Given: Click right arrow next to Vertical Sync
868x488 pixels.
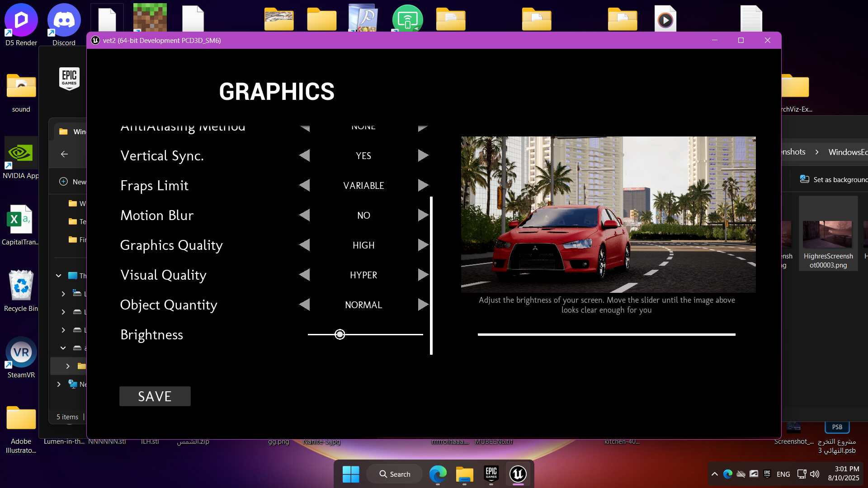Looking at the screenshot, I should 423,156.
